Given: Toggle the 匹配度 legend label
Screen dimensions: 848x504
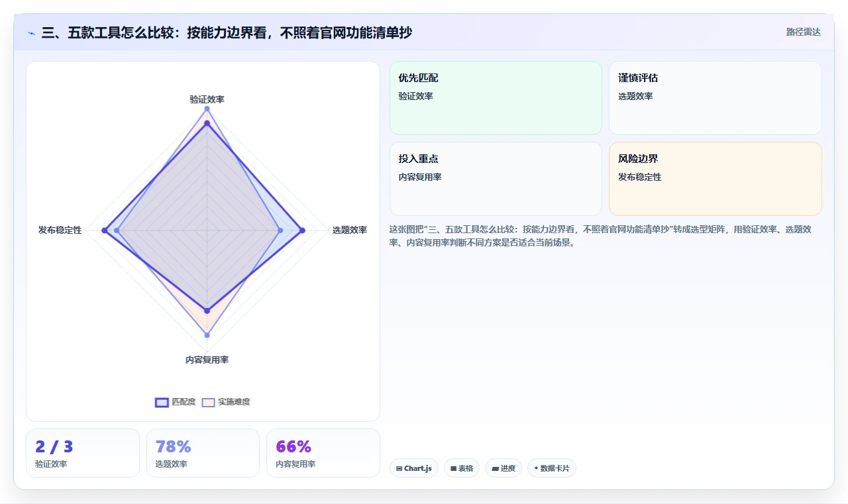Looking at the screenshot, I should pos(184,402).
